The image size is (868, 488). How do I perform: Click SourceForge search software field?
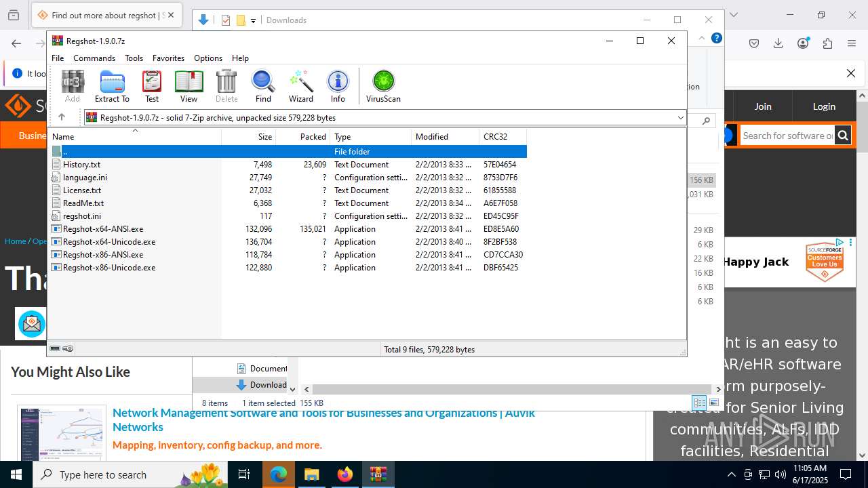coord(787,136)
